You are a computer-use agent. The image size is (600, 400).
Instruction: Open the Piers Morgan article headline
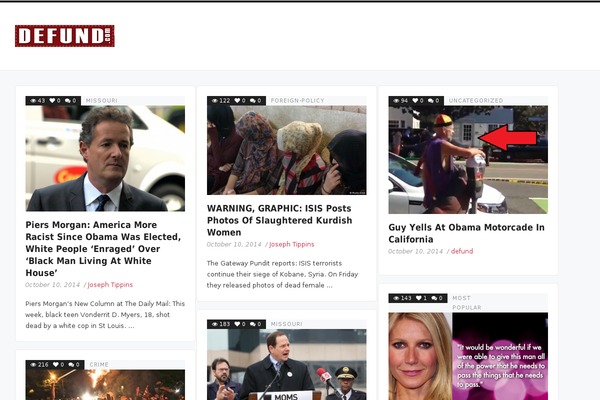click(x=103, y=248)
